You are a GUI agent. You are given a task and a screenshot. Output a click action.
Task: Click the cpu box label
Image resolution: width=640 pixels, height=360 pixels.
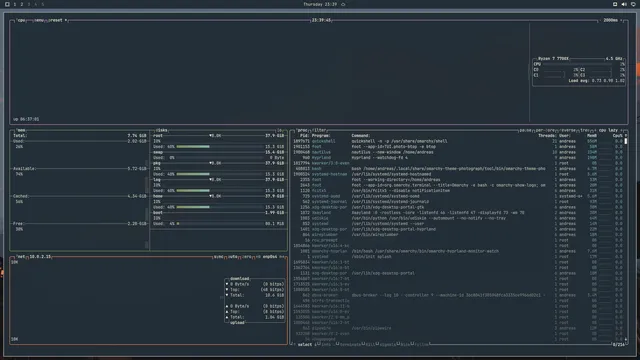click(21, 20)
